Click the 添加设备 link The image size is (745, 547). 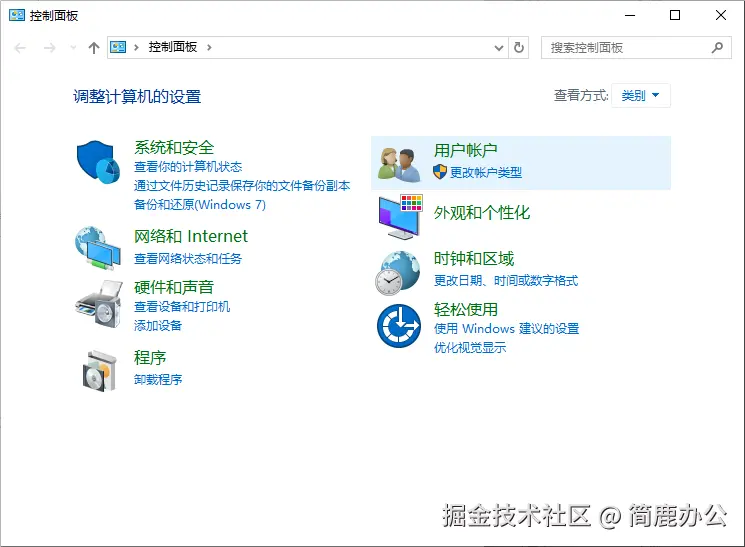tap(158, 326)
